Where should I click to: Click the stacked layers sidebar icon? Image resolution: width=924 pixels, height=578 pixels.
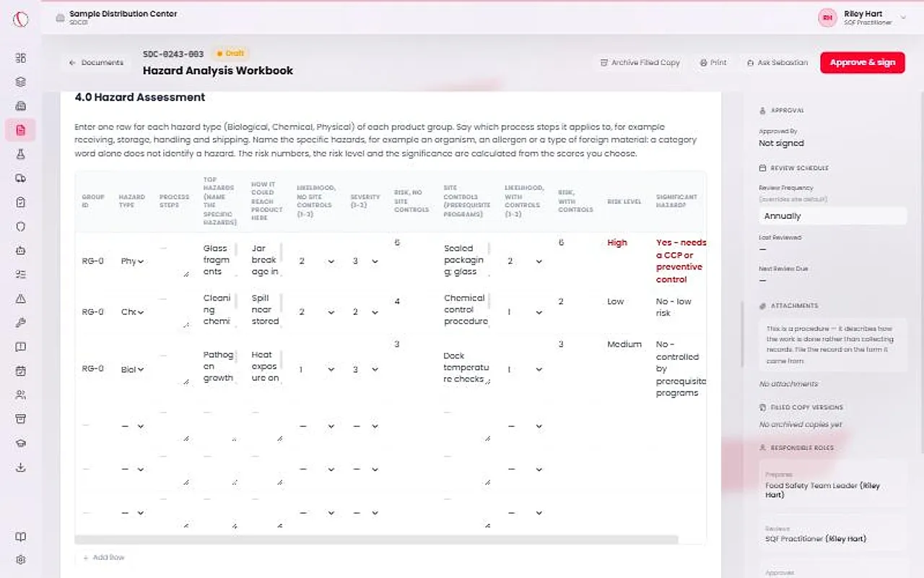[20, 82]
